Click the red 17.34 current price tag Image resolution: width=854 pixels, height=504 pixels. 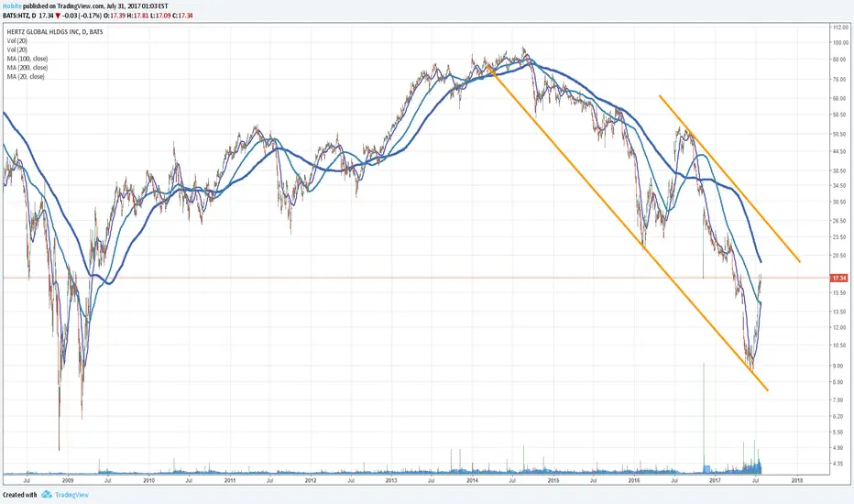838,279
